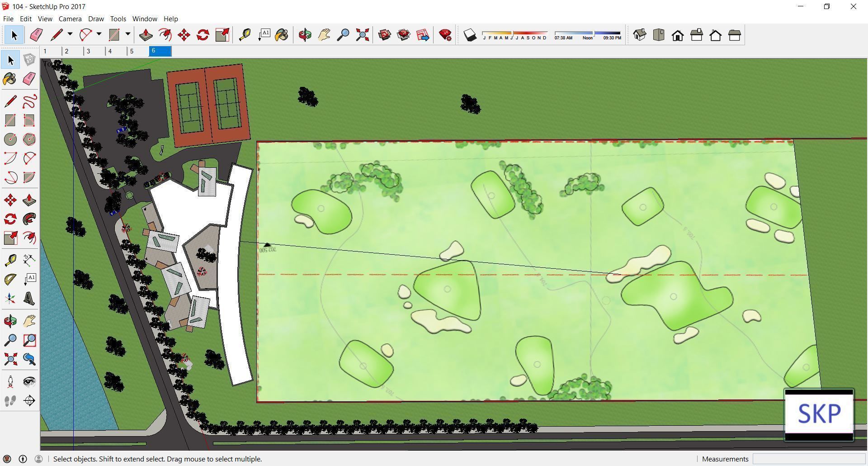Image resolution: width=868 pixels, height=466 pixels.
Task: Select the Tape Measure tool
Action: pos(244,34)
